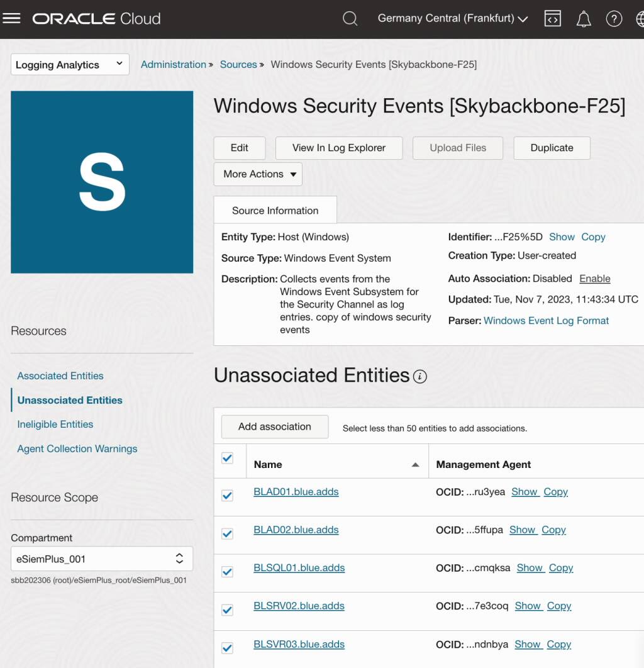The height and width of the screenshot is (668, 644).
Task: Click the globe language icon
Action: (x=640, y=18)
